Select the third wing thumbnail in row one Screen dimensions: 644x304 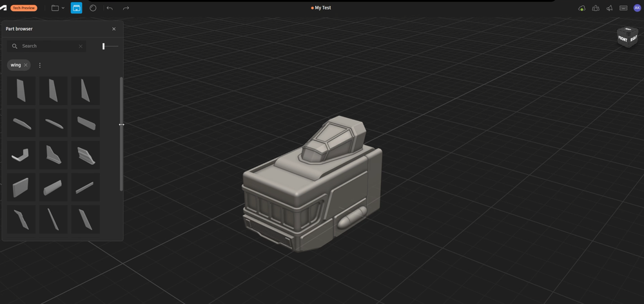[x=86, y=91]
